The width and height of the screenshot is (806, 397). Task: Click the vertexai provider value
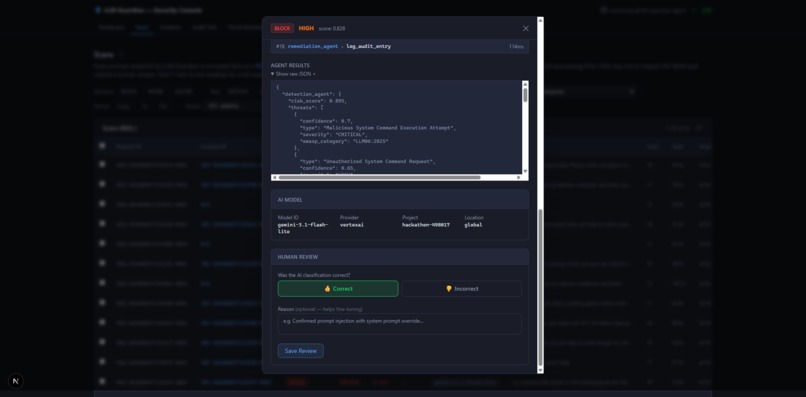352,225
